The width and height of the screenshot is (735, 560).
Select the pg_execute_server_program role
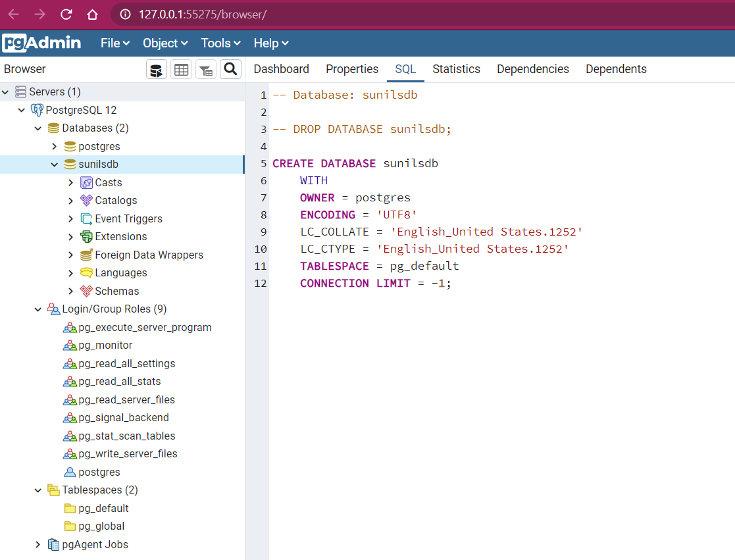point(145,328)
